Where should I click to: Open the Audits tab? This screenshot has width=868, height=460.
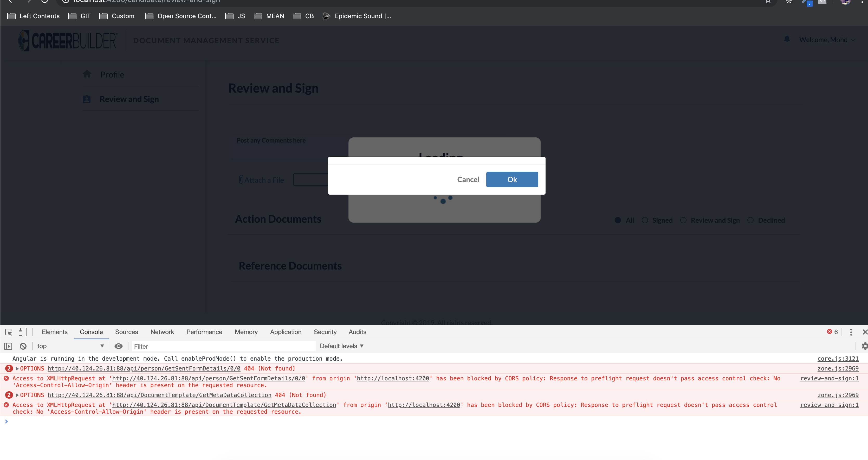(357, 332)
